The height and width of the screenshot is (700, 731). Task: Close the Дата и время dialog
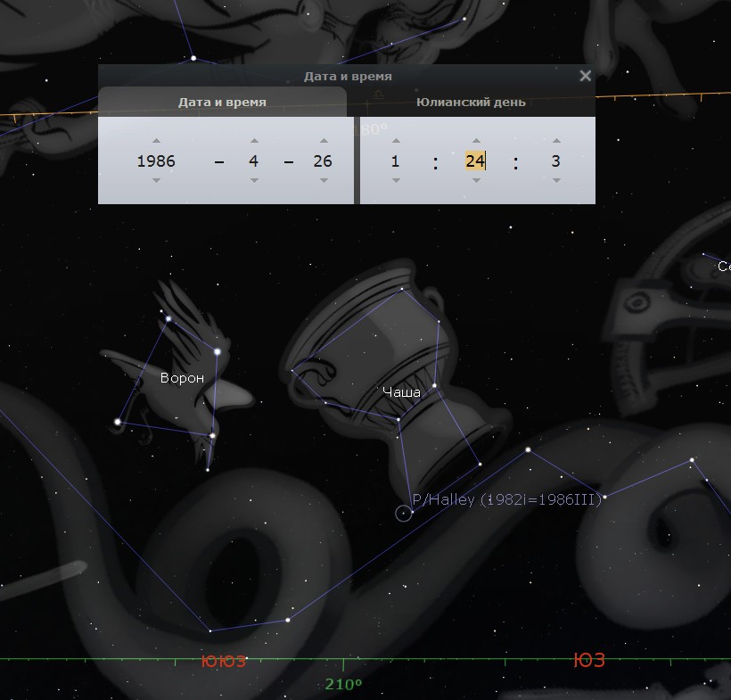[585, 76]
